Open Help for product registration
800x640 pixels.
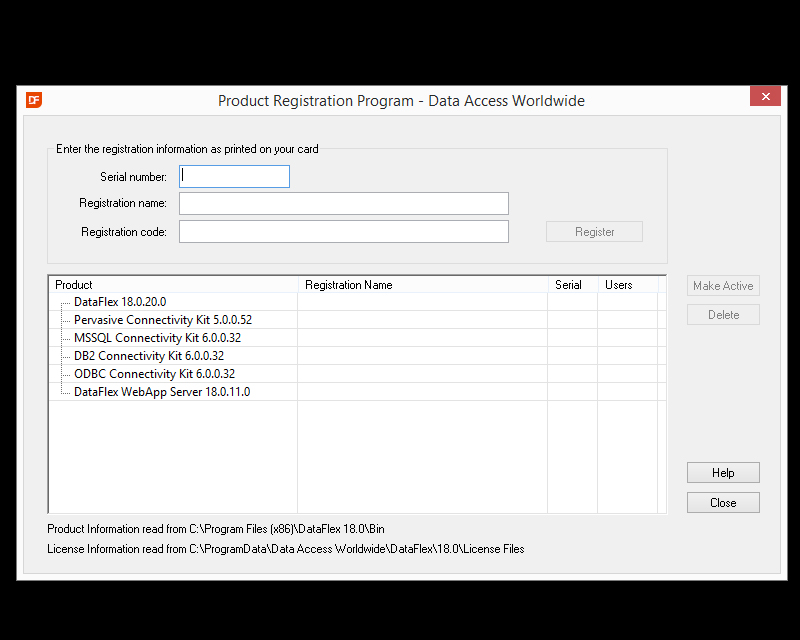[x=723, y=473]
